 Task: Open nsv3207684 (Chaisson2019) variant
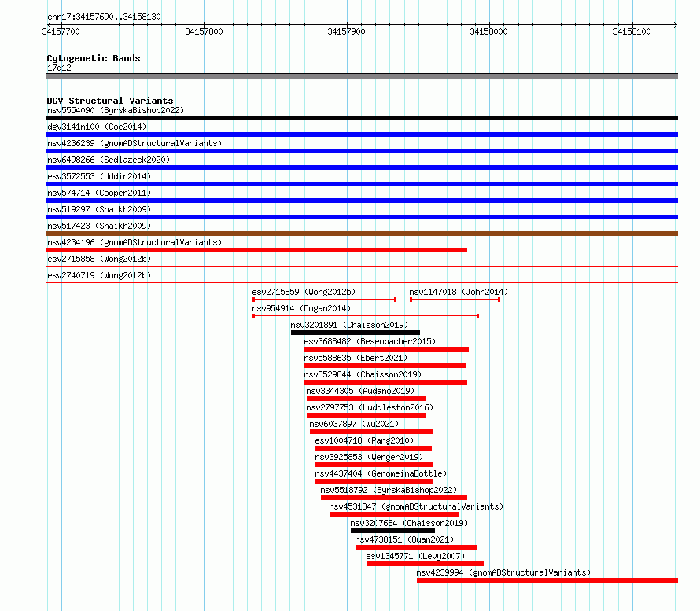tap(409, 523)
